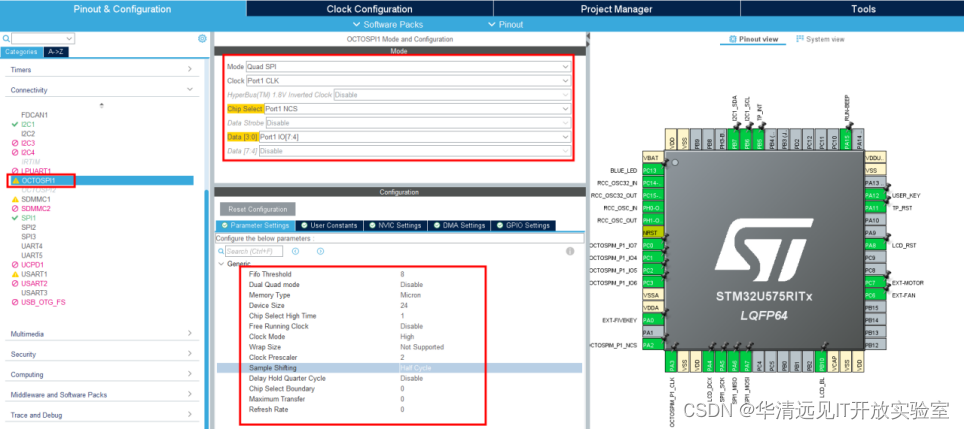Click the Clock Prescaler parameter row

point(399,357)
